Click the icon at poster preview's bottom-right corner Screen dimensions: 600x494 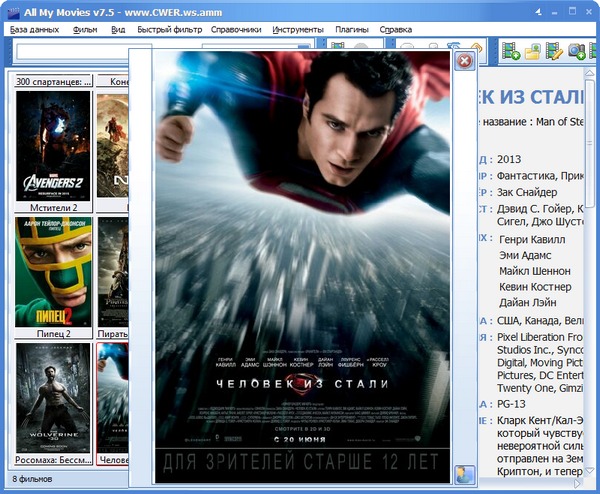pos(464,474)
